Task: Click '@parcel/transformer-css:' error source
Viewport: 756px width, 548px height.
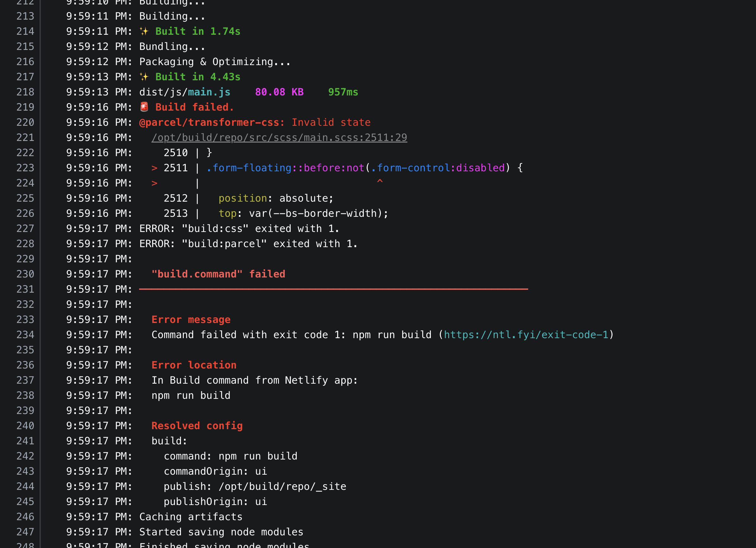Action: click(212, 122)
